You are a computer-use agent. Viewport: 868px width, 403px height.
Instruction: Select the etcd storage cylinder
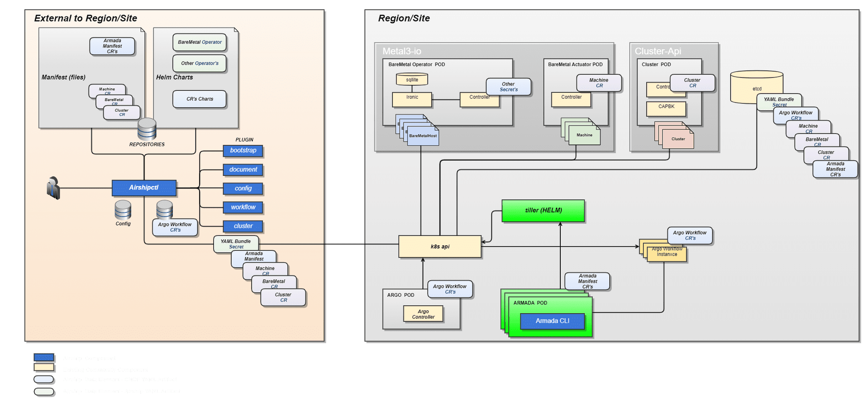pos(757,87)
